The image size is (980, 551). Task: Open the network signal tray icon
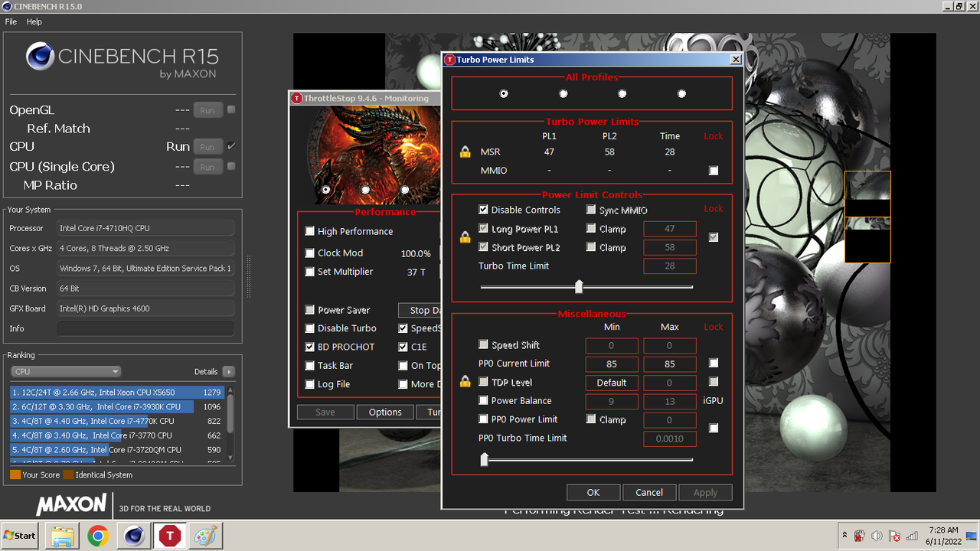pos(912,536)
